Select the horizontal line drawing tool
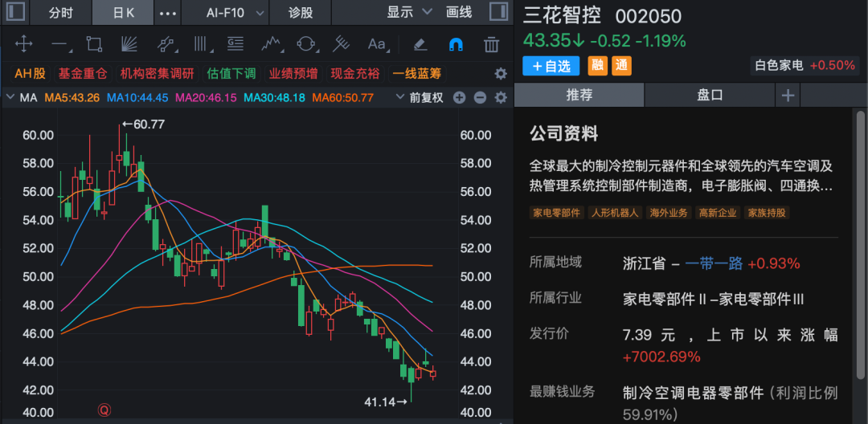 59,44
